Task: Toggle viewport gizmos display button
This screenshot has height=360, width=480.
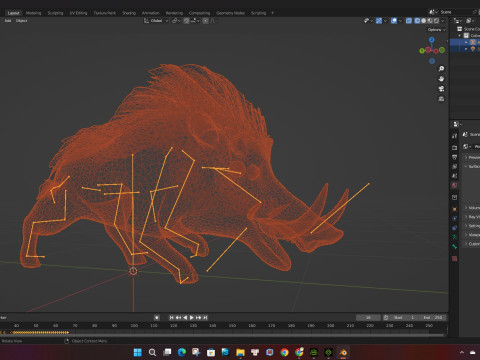Action: [x=379, y=21]
